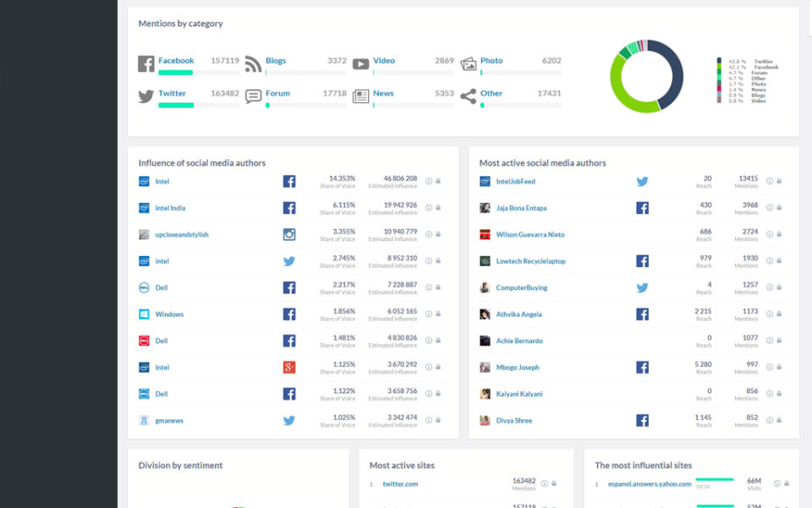This screenshot has width=812, height=508.
Task: Open the Athvika Angela author link
Action: pyautogui.click(x=518, y=314)
